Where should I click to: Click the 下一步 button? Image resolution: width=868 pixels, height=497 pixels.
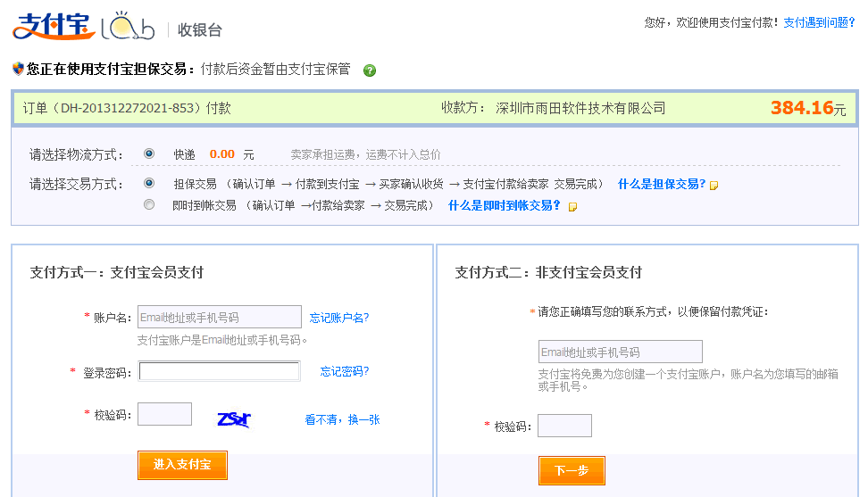point(572,470)
